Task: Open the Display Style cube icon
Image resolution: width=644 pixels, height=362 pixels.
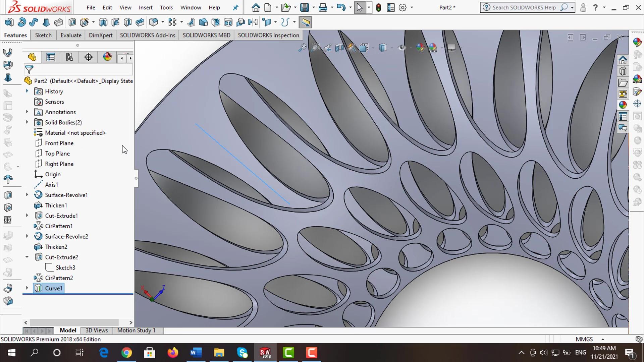Action: (383, 48)
